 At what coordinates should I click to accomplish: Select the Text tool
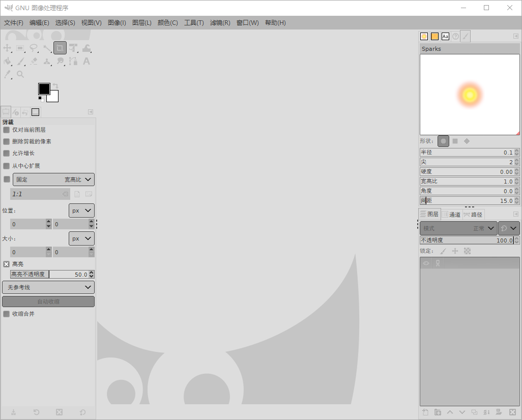[x=86, y=62]
